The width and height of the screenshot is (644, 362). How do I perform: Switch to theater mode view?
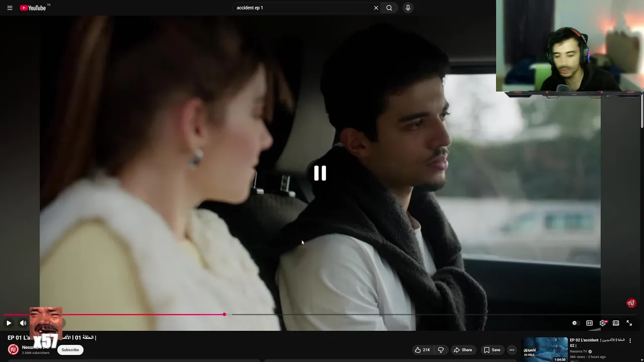616,323
